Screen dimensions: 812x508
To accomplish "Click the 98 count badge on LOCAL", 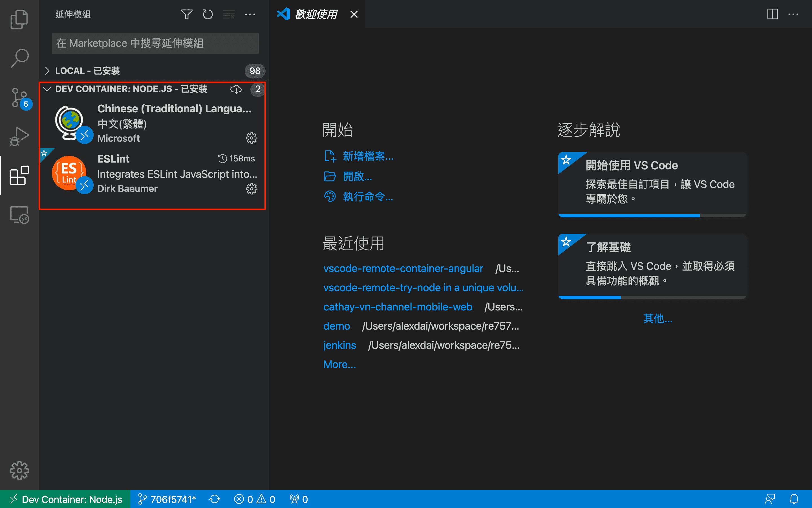I will [255, 71].
